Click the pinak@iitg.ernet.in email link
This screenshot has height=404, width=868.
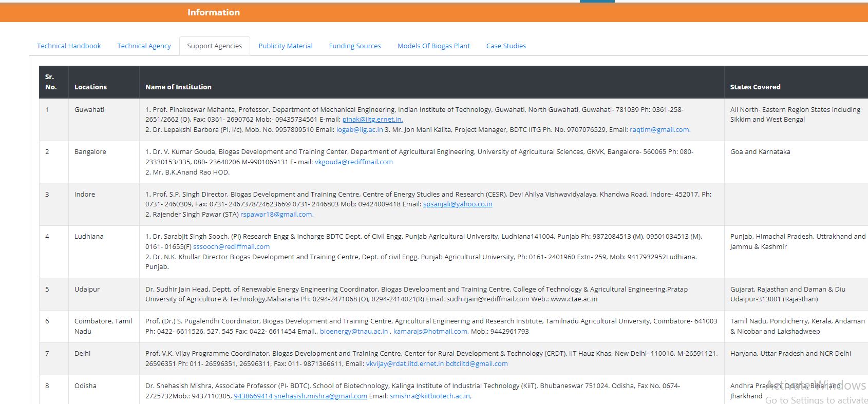[x=372, y=119]
